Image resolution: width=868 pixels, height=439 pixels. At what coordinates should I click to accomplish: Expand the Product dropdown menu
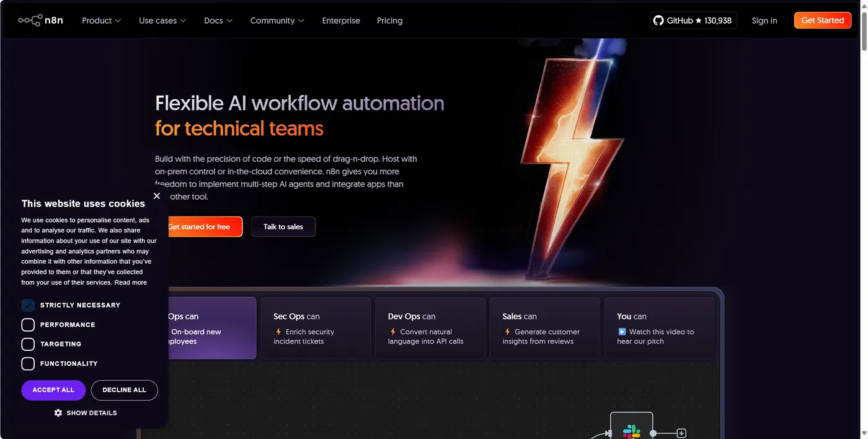pos(102,20)
